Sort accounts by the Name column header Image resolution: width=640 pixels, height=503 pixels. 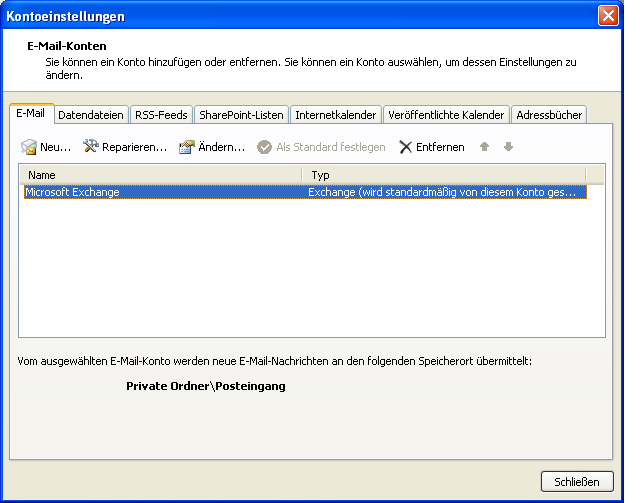click(162, 175)
